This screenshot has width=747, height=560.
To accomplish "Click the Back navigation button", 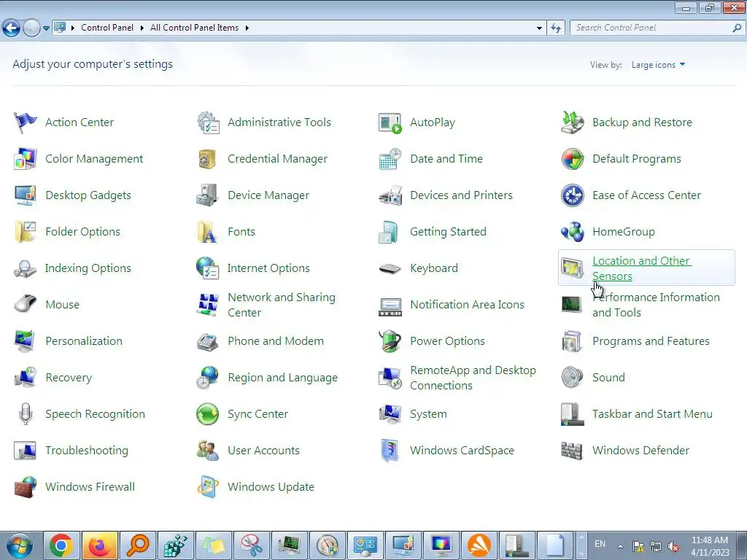I will click(x=12, y=28).
